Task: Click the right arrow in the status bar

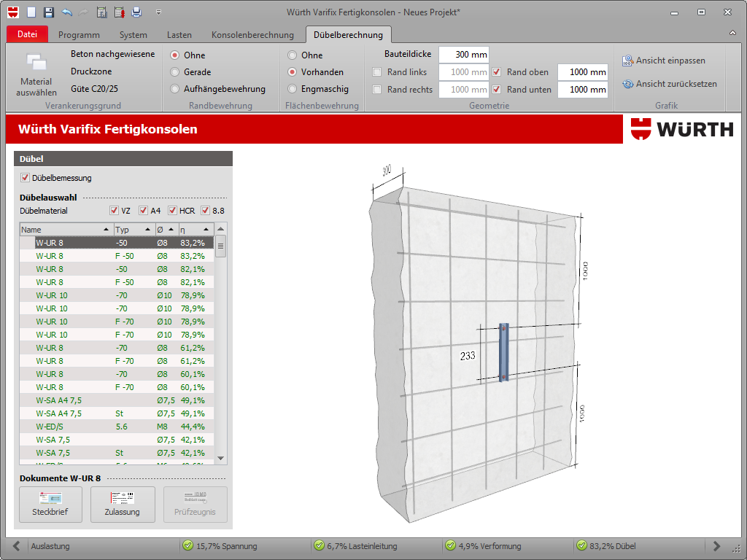Action: 716,545
